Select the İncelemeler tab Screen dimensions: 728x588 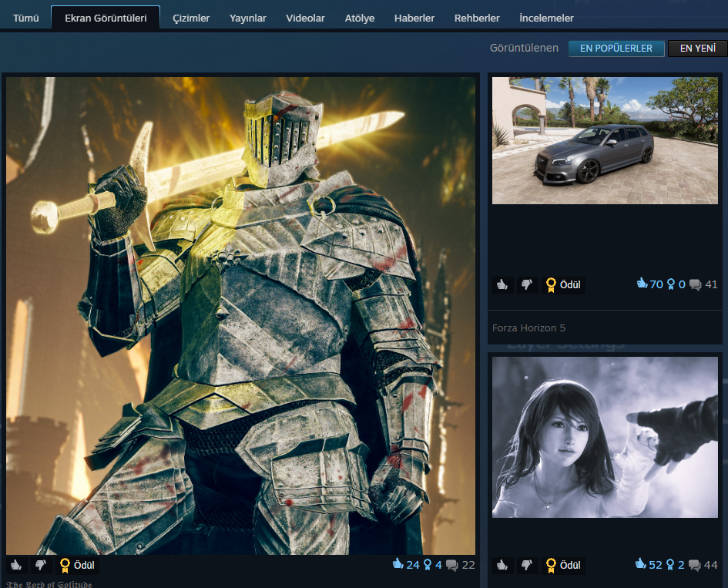pos(546,18)
